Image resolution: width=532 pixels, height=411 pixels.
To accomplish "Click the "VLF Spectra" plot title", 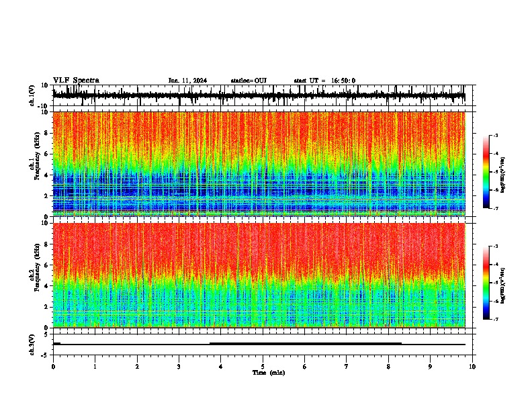I will pos(76,81).
